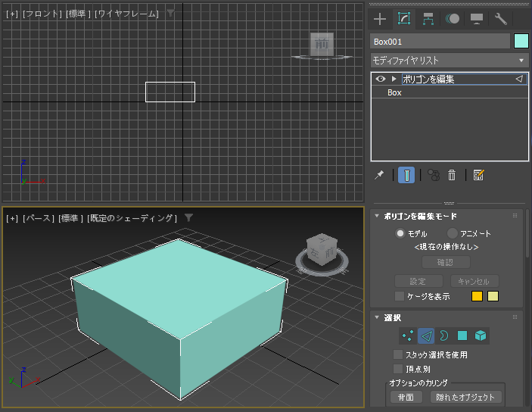Open the object color swatch next to Box001
The image size is (532, 412).
521,41
